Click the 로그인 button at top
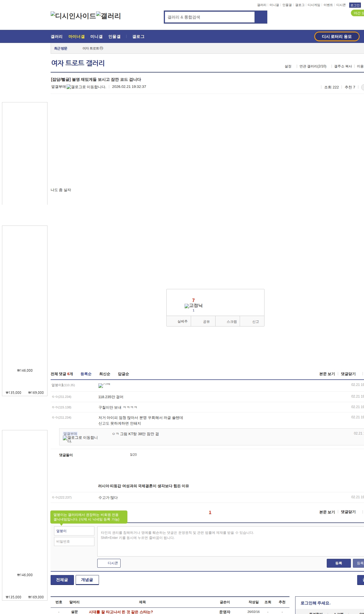Viewport: 364px width, 614px height. [x=355, y=5]
